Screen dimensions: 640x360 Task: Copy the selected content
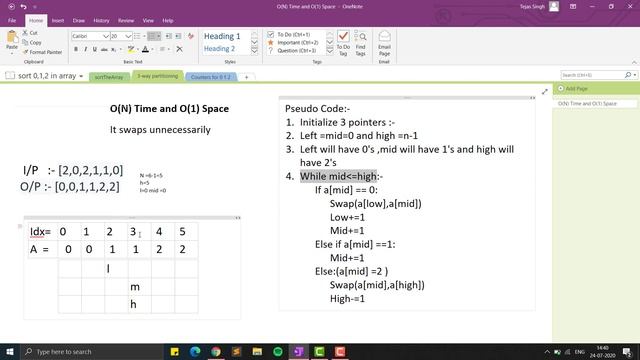[32, 42]
